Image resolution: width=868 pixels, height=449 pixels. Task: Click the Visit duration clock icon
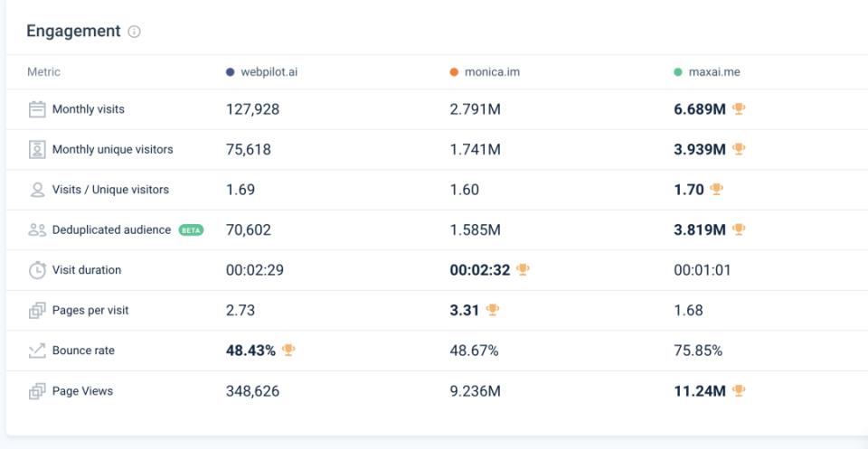(x=37, y=270)
